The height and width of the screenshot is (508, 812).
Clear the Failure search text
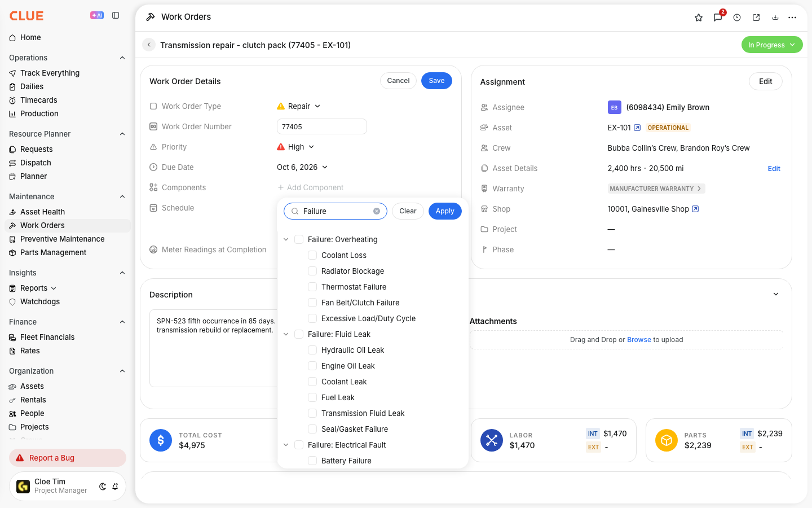coord(377,211)
